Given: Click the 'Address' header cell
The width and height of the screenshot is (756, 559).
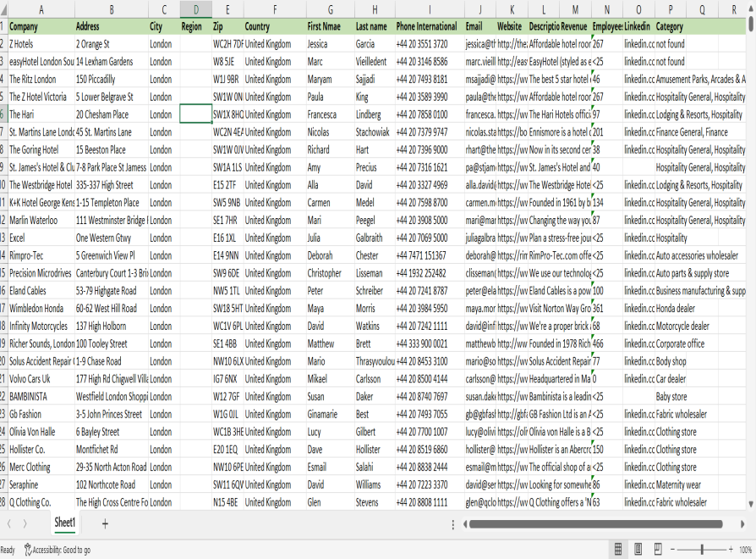Looking at the screenshot, I should pyautogui.click(x=112, y=26).
